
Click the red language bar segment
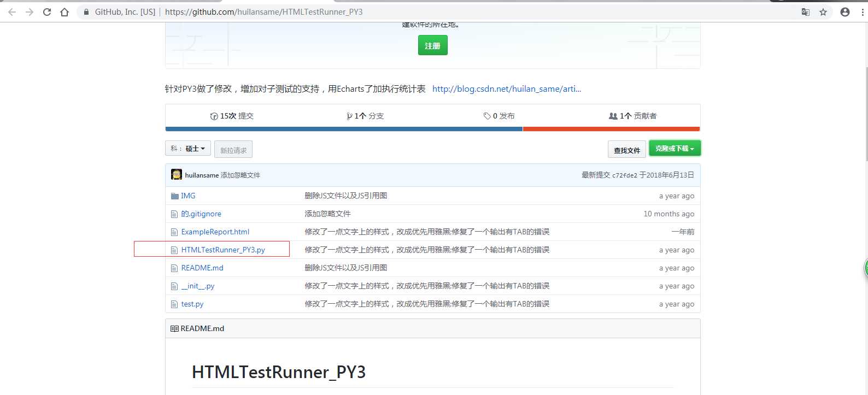611,129
